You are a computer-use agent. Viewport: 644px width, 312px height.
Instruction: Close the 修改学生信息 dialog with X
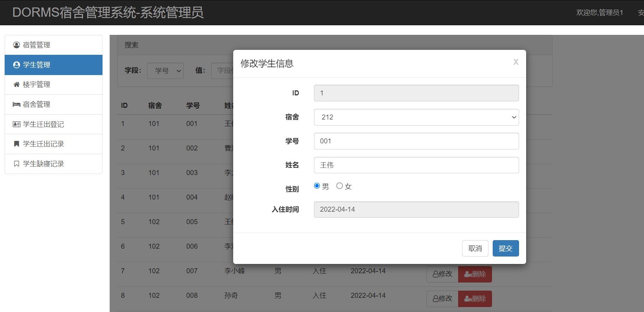click(516, 62)
